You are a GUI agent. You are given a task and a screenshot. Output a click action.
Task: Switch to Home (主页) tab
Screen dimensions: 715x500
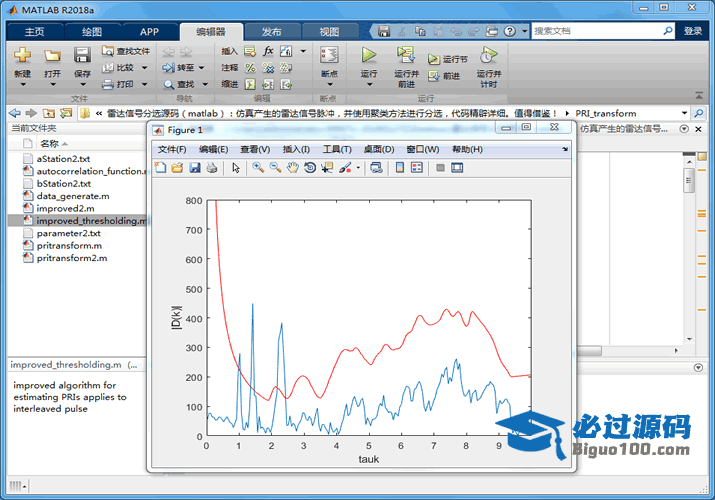[35, 31]
